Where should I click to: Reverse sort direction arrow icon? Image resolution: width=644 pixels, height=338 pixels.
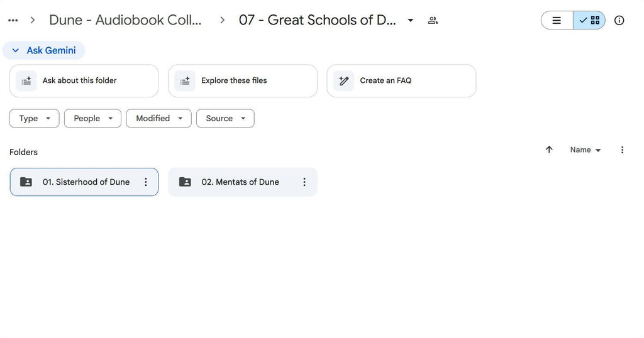pyautogui.click(x=549, y=150)
